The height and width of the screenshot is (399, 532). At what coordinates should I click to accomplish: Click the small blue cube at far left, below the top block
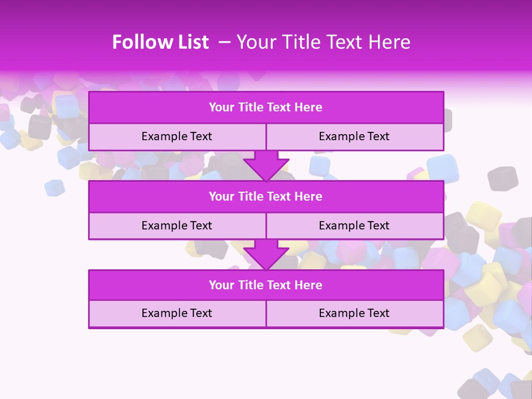pyautogui.click(x=54, y=188)
